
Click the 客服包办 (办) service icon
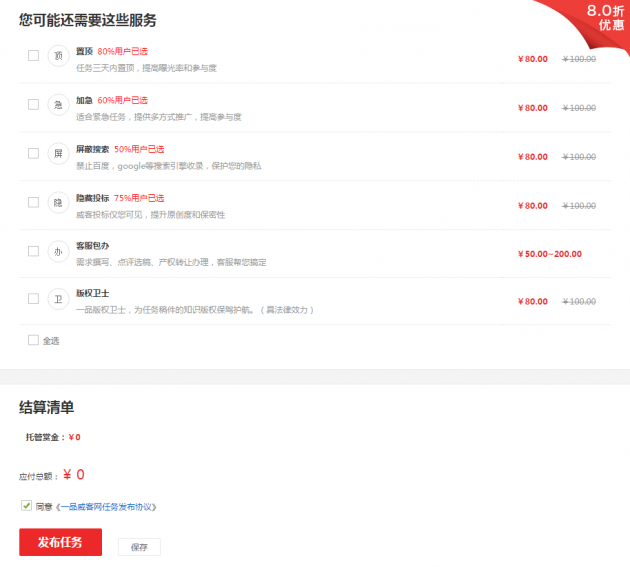[57, 252]
